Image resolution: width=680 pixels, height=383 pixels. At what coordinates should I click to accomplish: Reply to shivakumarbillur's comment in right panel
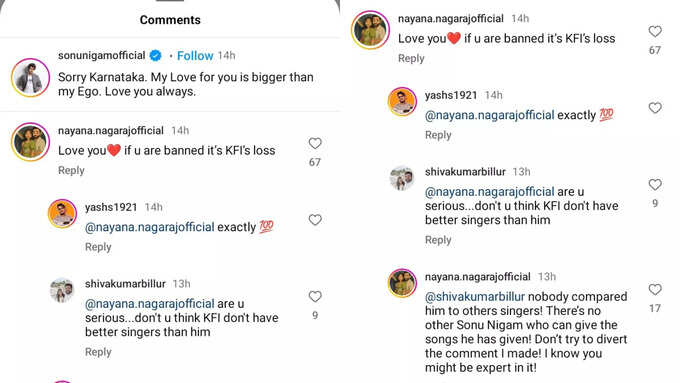tap(438, 240)
